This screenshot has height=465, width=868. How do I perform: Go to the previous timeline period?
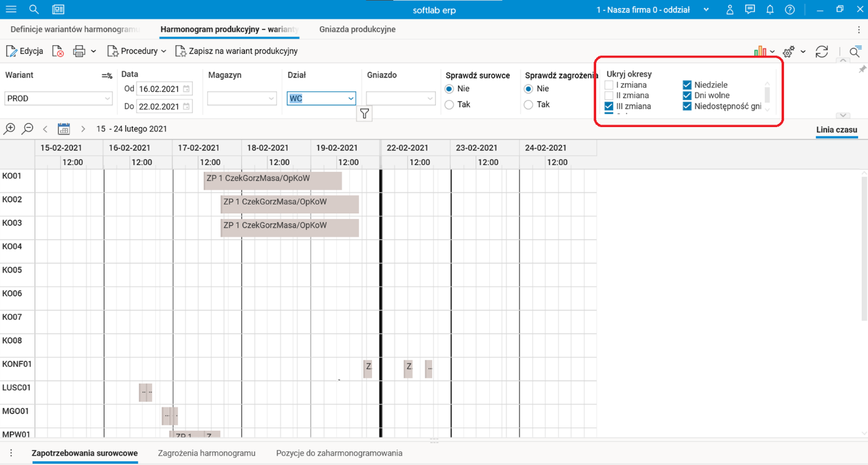(x=45, y=129)
